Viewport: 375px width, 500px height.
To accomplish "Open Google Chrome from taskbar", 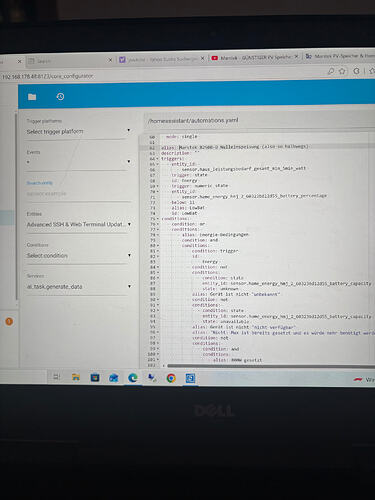I will [171, 378].
